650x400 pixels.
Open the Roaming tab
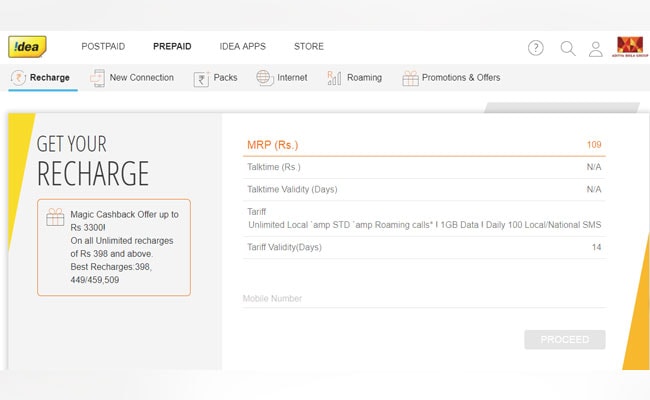point(355,78)
